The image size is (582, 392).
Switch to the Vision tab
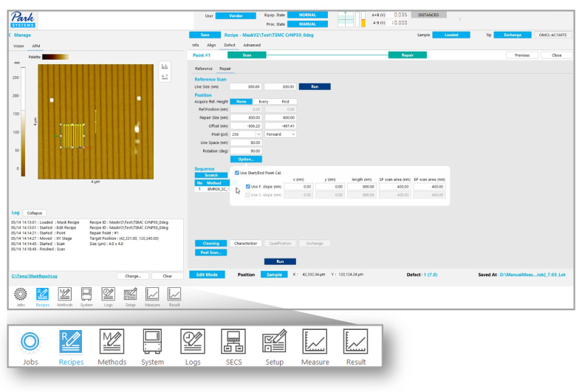[19, 46]
